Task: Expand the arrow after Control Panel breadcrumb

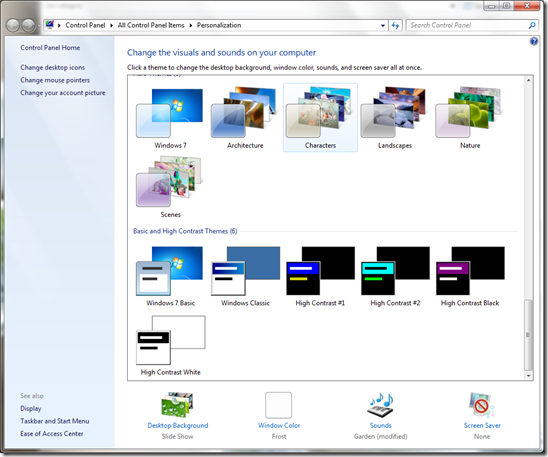Action: [111, 25]
